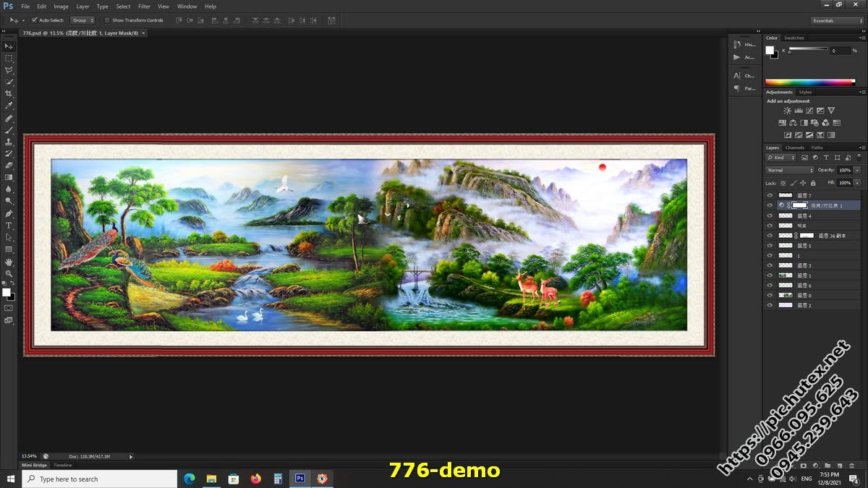Select the Eyedropper tool
The height and width of the screenshot is (488, 868).
[9, 106]
